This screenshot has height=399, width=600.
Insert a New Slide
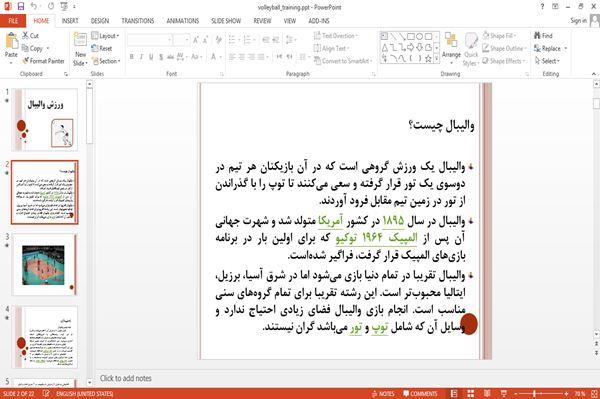click(80, 49)
